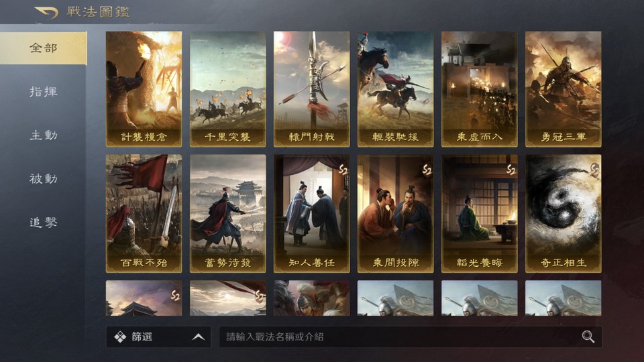This screenshot has height=362, width=644.
Task: Click the magnifier search icon
Action: [x=588, y=337]
